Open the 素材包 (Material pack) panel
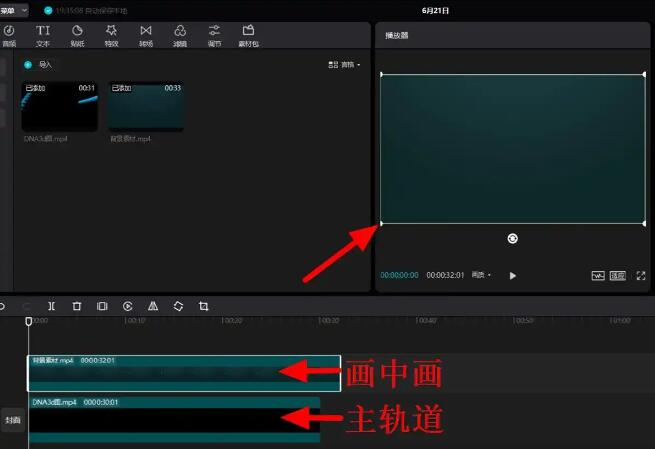Screen dimensions: 655x449 click(x=248, y=36)
